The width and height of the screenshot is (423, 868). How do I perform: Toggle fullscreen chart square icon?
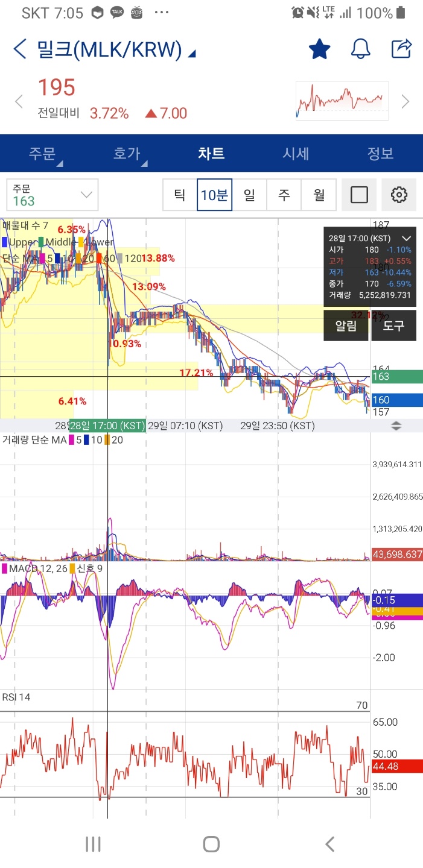click(359, 195)
